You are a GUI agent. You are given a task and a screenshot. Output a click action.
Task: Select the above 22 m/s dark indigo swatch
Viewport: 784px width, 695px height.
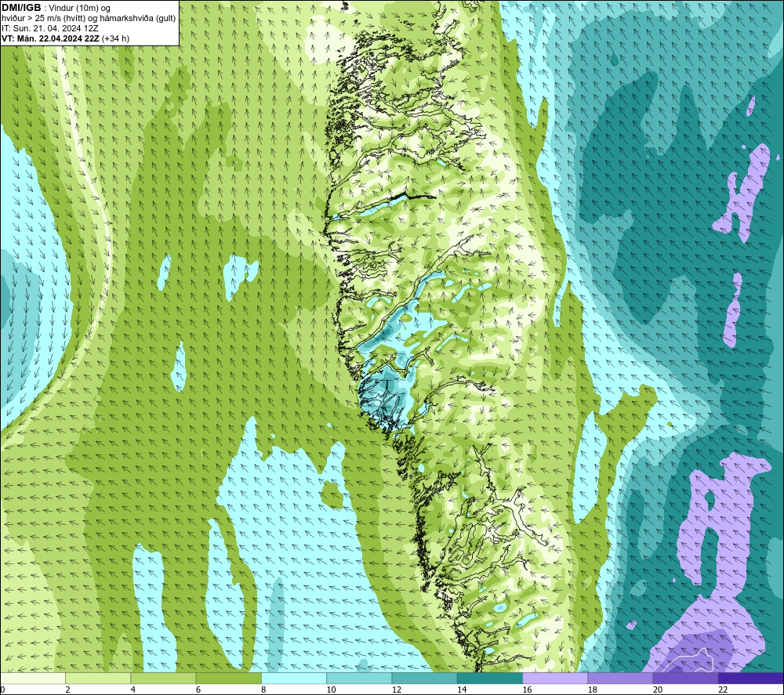(x=750, y=678)
